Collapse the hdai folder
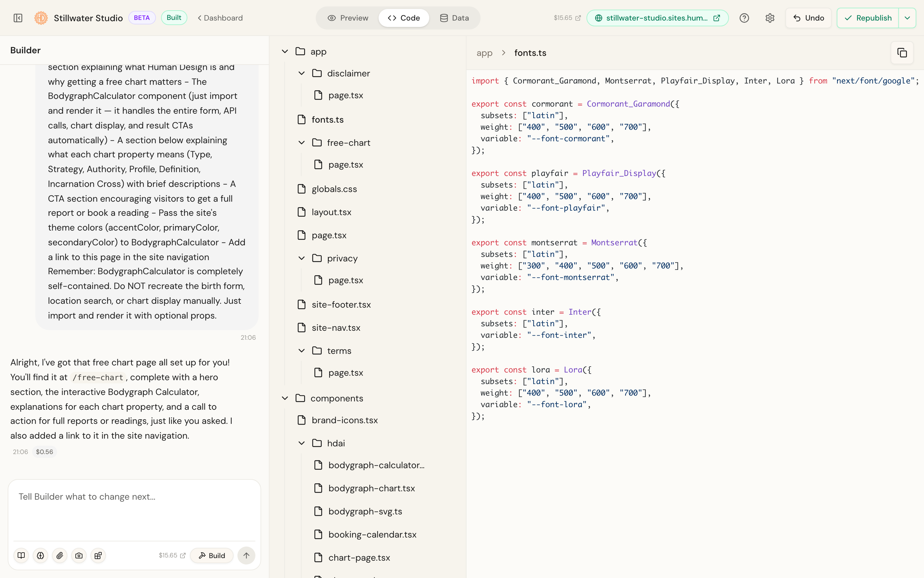The width and height of the screenshot is (924, 578). (x=302, y=443)
